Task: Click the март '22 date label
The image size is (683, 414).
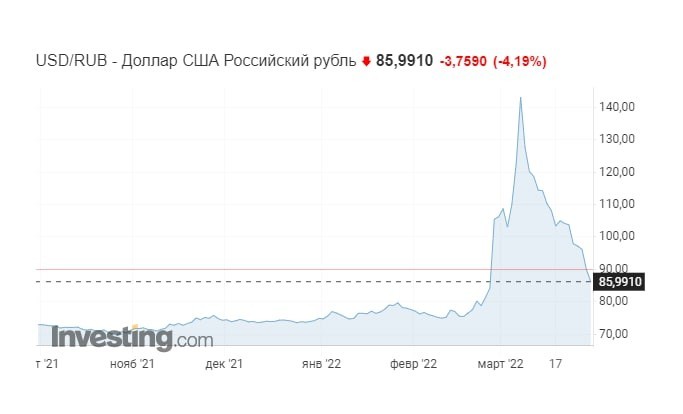Action: pos(500,363)
